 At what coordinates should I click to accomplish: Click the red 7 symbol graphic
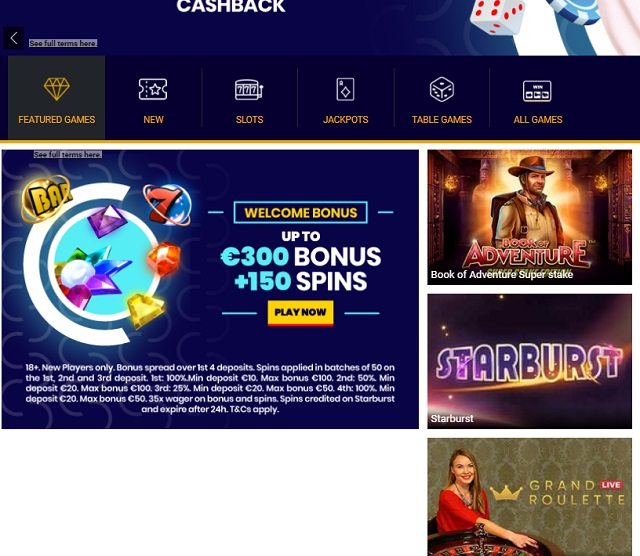pos(167,204)
